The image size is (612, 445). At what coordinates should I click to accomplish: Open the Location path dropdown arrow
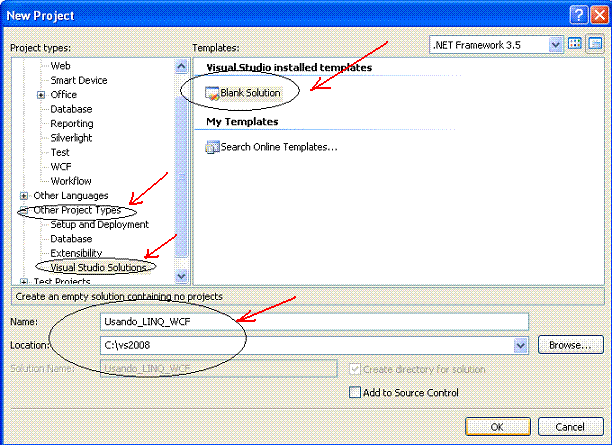click(x=520, y=345)
